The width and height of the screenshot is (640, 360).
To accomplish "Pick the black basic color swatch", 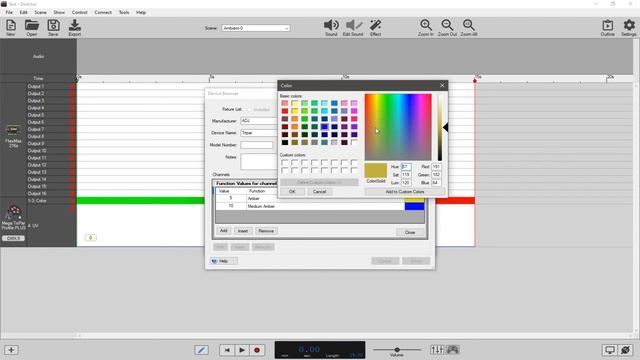I will (285, 142).
